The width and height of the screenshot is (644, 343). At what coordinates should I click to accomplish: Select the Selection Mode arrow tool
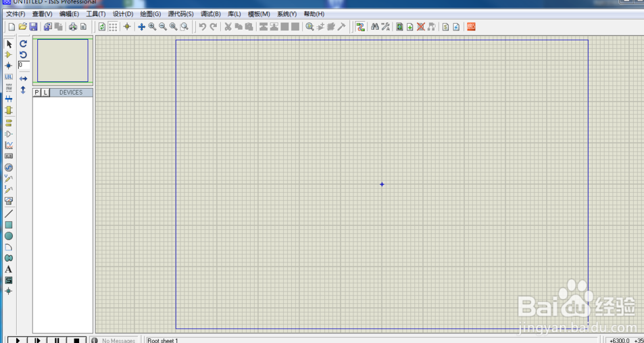point(9,44)
